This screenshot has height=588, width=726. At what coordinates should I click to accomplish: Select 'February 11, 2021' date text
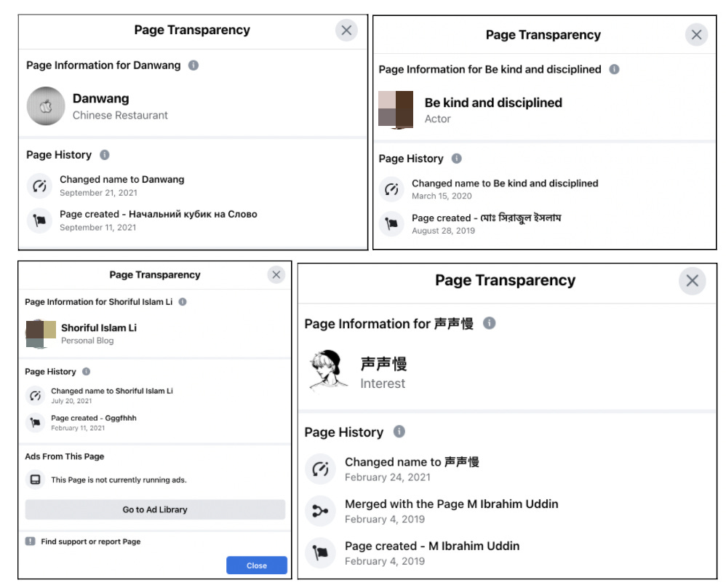pos(78,428)
